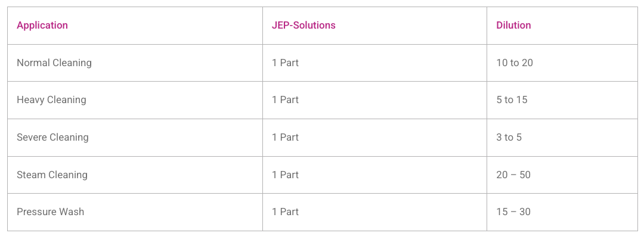Click the Application column header
This screenshot has height=236, width=644.
coord(42,26)
